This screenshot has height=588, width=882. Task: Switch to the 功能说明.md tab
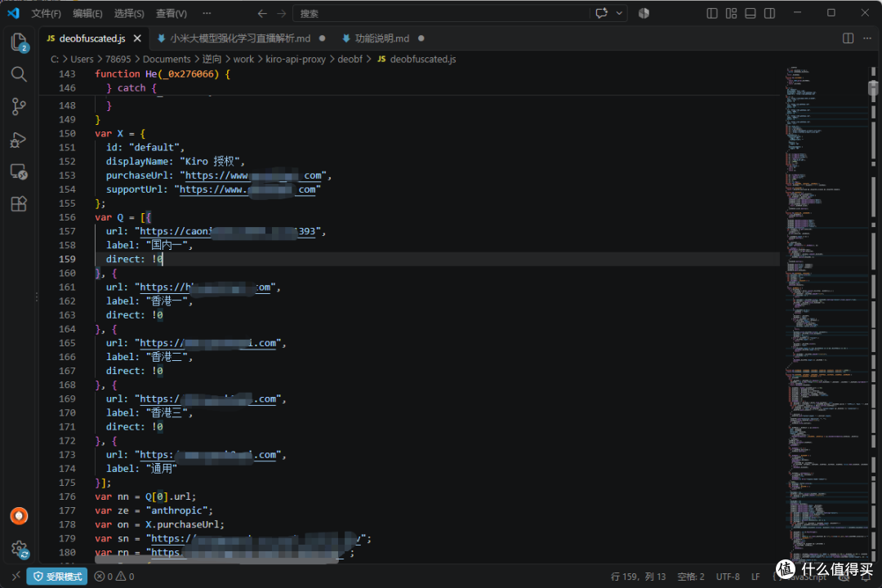[x=382, y=38]
